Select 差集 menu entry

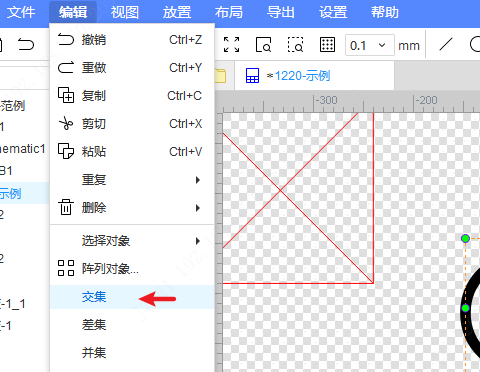click(132, 325)
